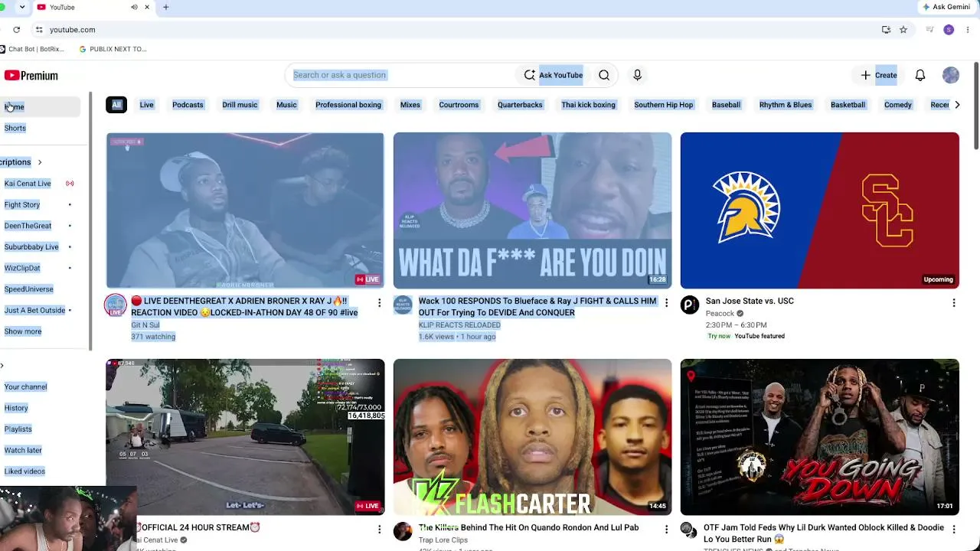Screen dimensions: 980x551
Task: Open the YouTube account avatar menu
Action: click(x=951, y=75)
